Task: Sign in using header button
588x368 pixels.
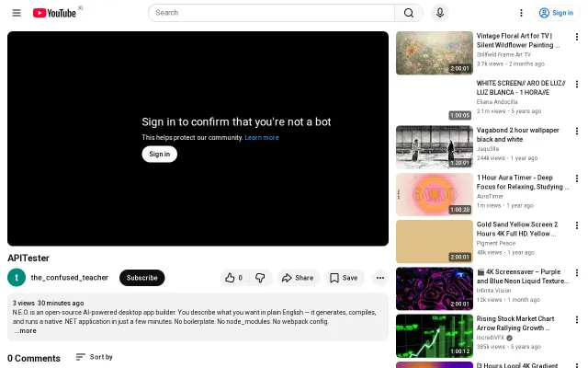Action: pyautogui.click(x=557, y=13)
